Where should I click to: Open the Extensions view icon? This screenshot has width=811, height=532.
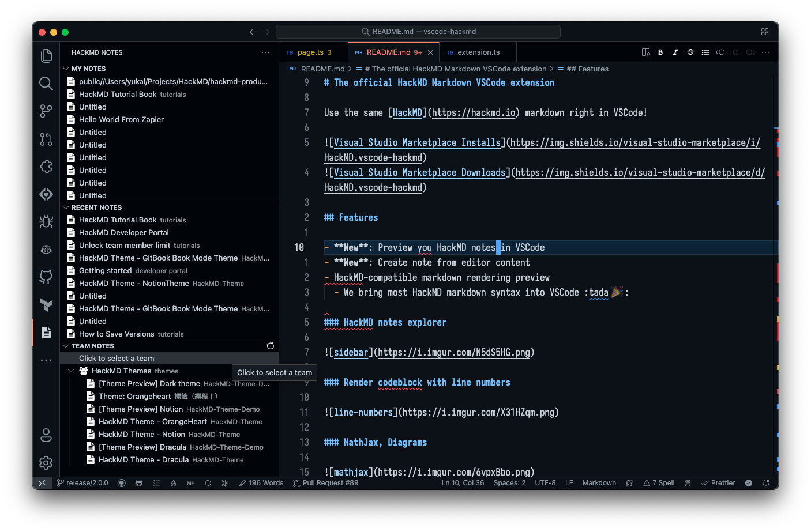click(x=46, y=167)
